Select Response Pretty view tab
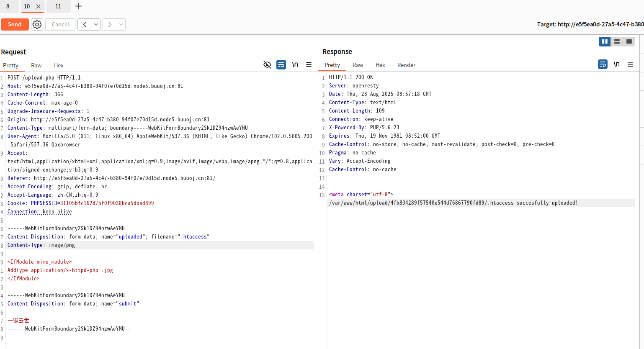The height and width of the screenshot is (349, 644). 332,65
